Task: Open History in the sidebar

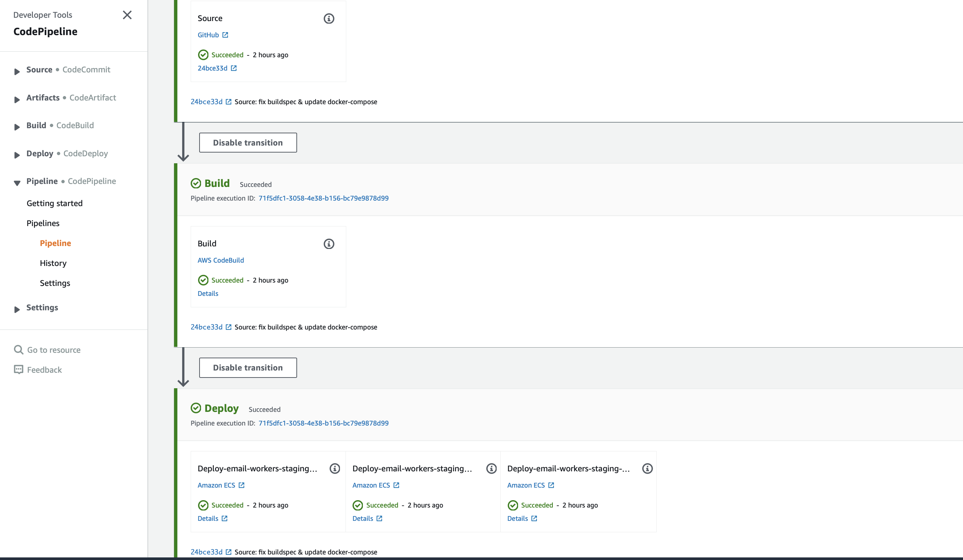Action: tap(53, 263)
